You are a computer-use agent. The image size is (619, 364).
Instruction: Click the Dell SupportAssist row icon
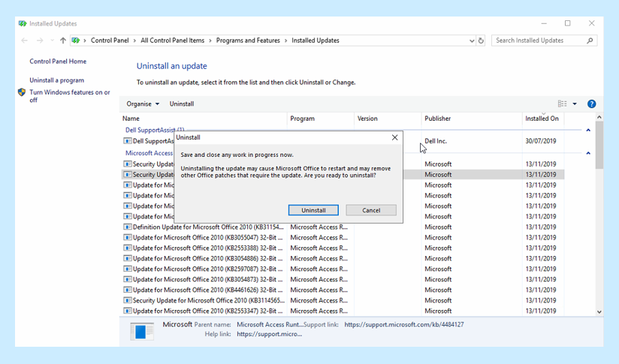pos(127,141)
